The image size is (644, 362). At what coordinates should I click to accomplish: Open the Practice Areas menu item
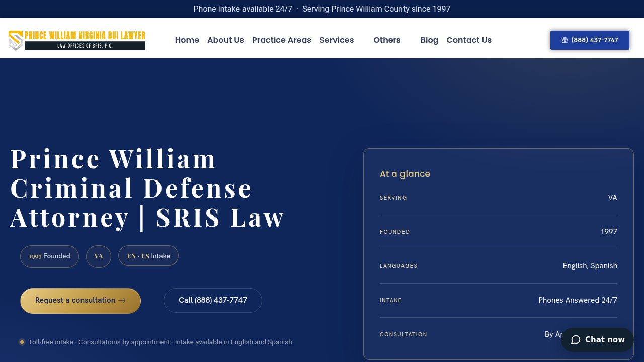pos(282,40)
